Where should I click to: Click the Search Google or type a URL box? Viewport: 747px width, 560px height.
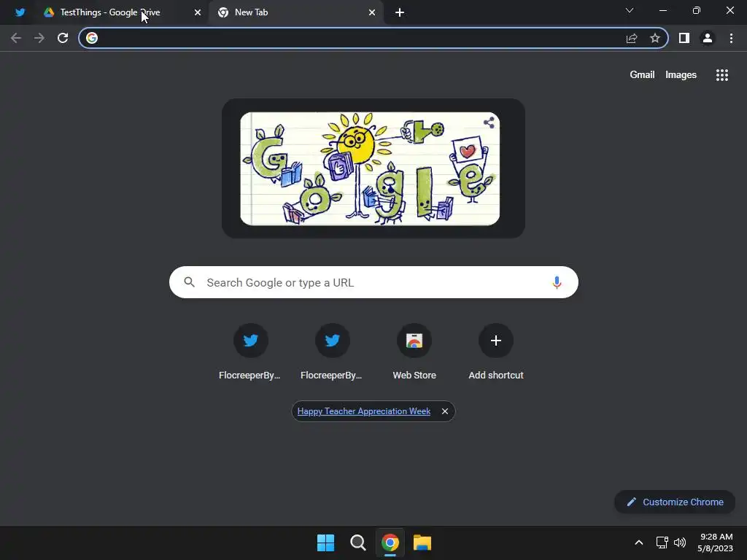(373, 282)
